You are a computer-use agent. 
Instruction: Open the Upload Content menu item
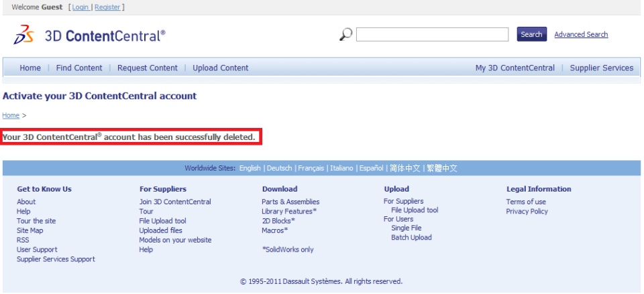(x=221, y=68)
